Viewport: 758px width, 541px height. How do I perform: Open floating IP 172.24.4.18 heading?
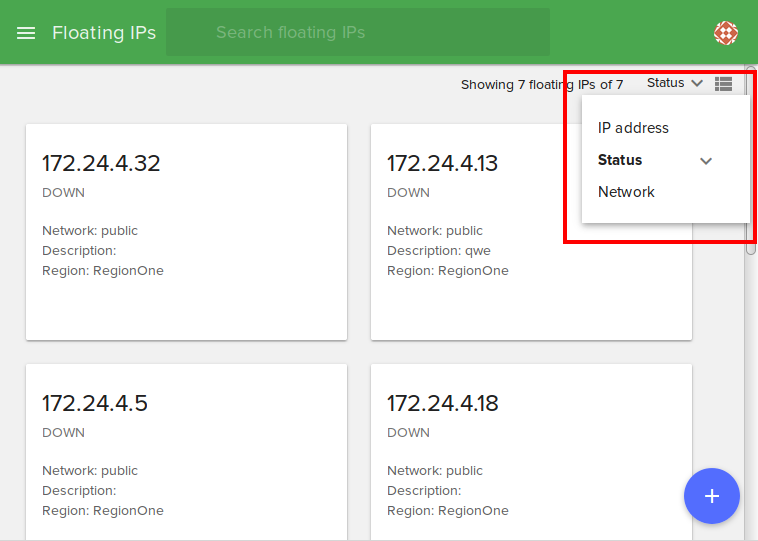point(442,403)
